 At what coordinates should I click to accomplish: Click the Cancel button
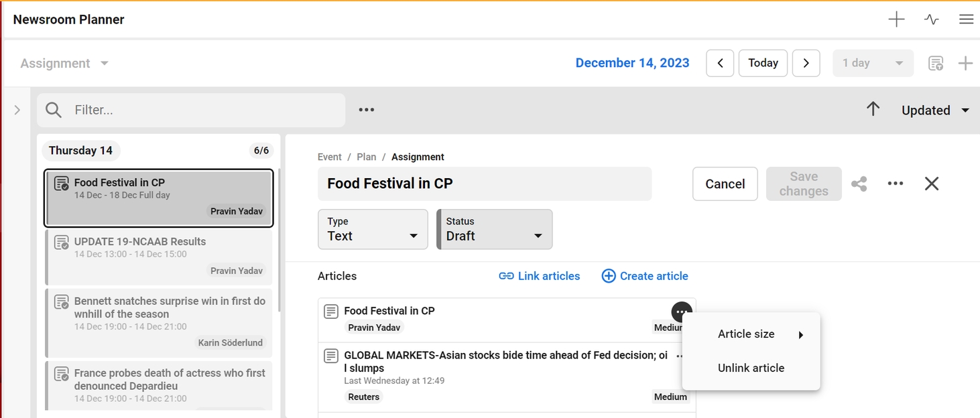(725, 184)
